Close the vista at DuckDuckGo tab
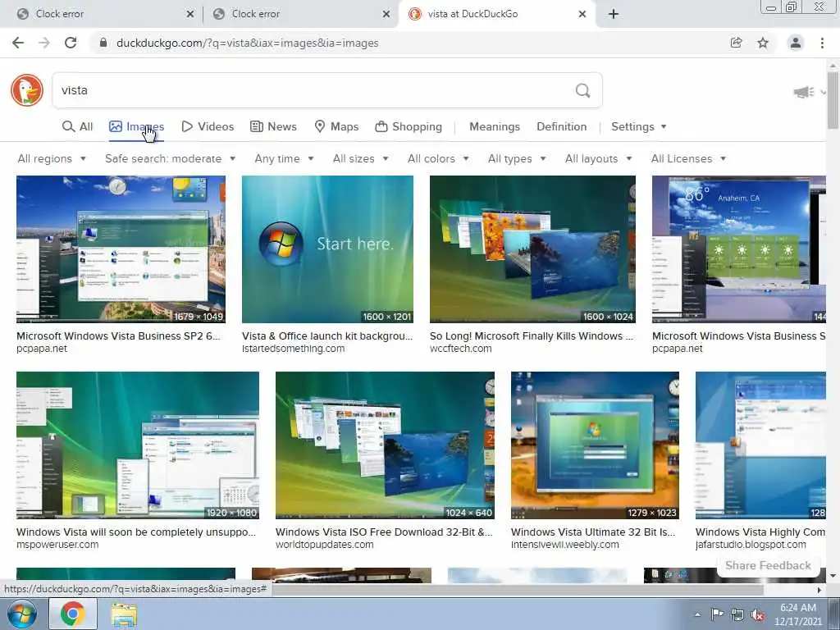 click(582, 15)
